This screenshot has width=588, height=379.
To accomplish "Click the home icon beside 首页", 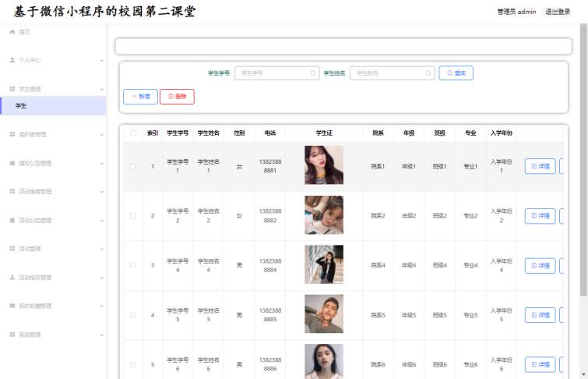I will coord(12,32).
